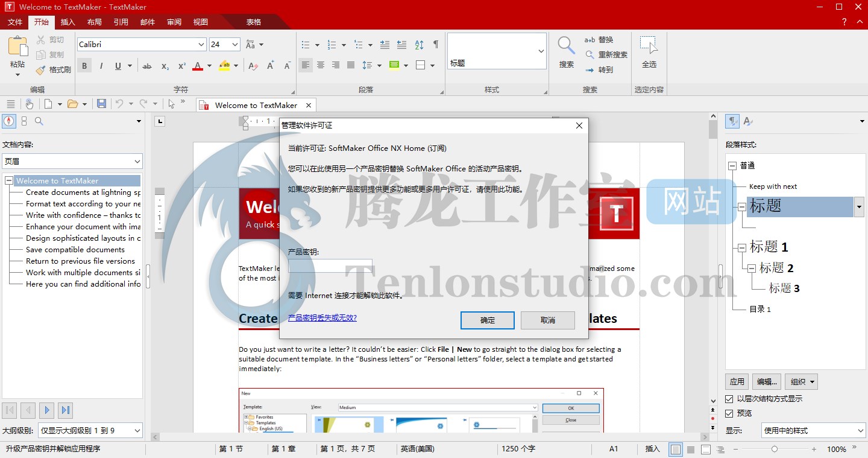This screenshot has width=868, height=458.
Task: Click the hamburger menu icon in quick toolbar
Action: click(x=10, y=104)
